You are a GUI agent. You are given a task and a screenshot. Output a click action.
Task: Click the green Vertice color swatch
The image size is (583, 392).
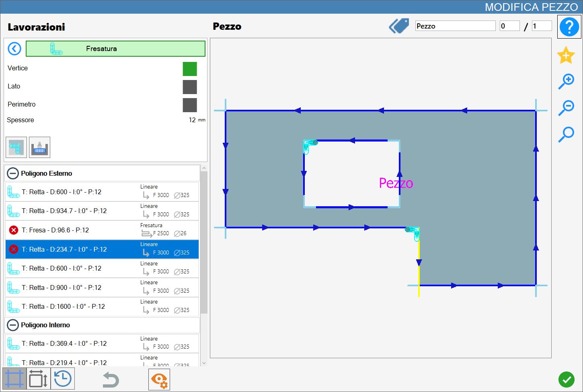tap(190, 69)
